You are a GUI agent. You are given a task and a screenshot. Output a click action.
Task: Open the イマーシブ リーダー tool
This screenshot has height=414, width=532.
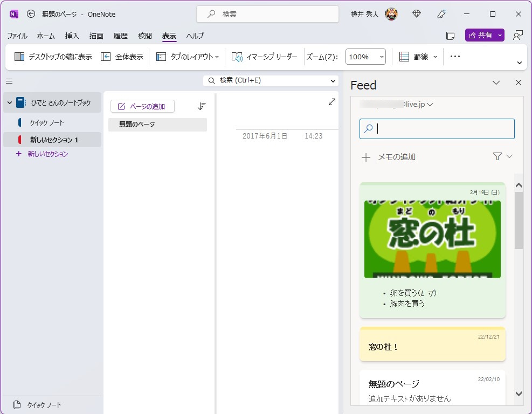[x=264, y=56]
